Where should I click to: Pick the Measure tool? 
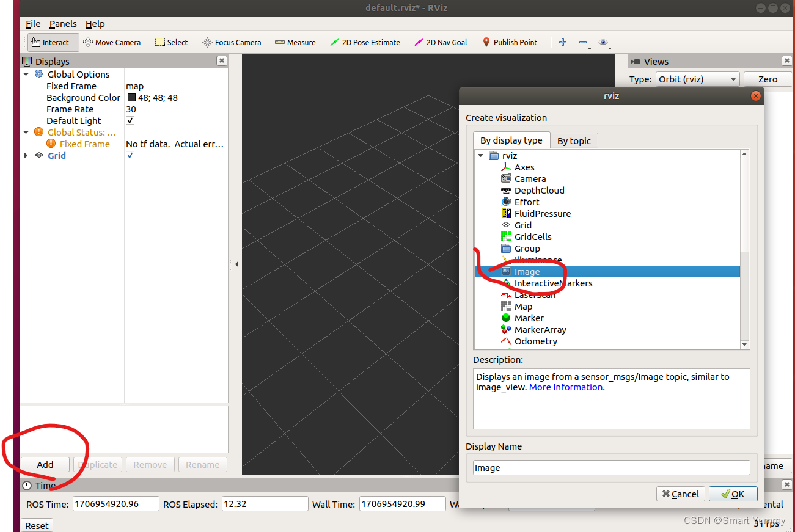tap(295, 42)
